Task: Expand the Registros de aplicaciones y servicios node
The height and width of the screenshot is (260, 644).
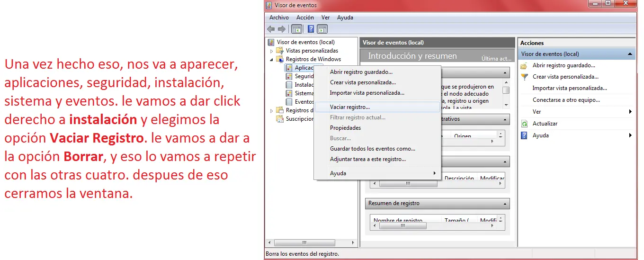Action: click(x=272, y=110)
